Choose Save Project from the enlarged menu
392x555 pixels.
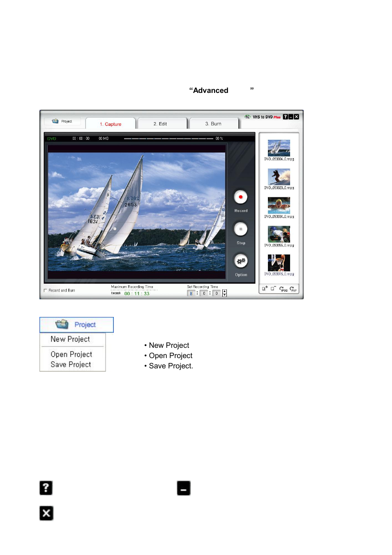pos(71,365)
